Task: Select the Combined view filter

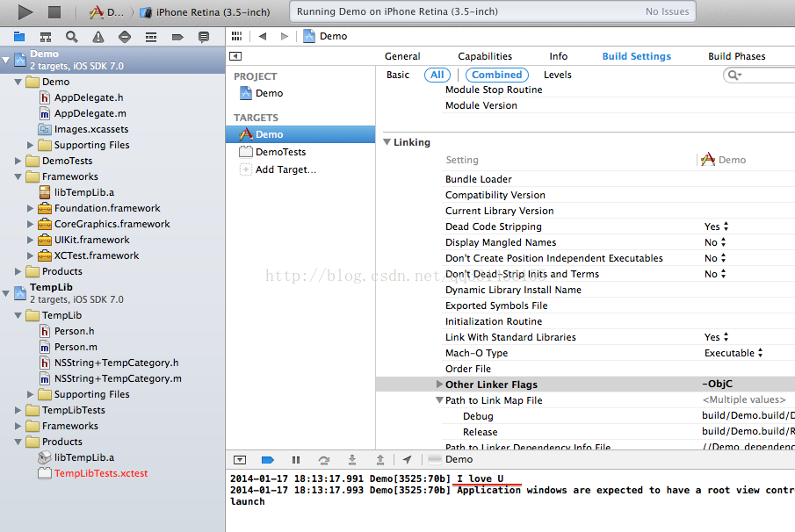Action: pos(497,75)
